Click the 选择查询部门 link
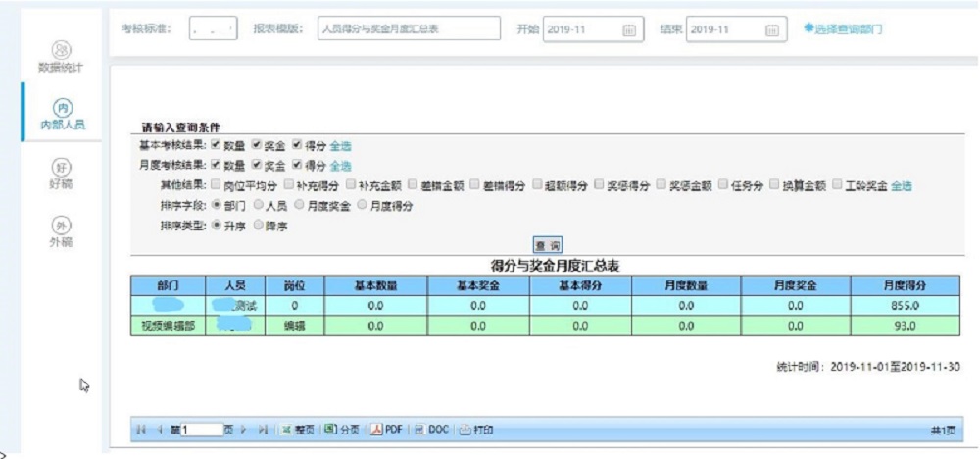 (842, 29)
